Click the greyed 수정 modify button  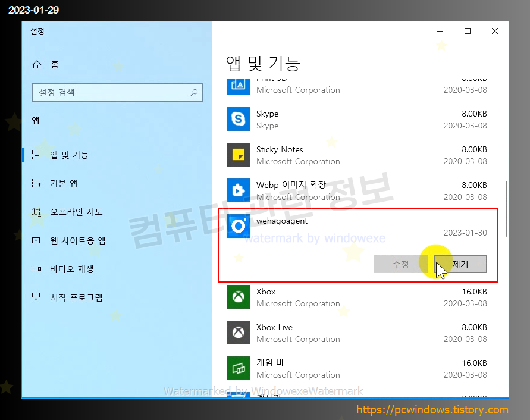(x=400, y=264)
